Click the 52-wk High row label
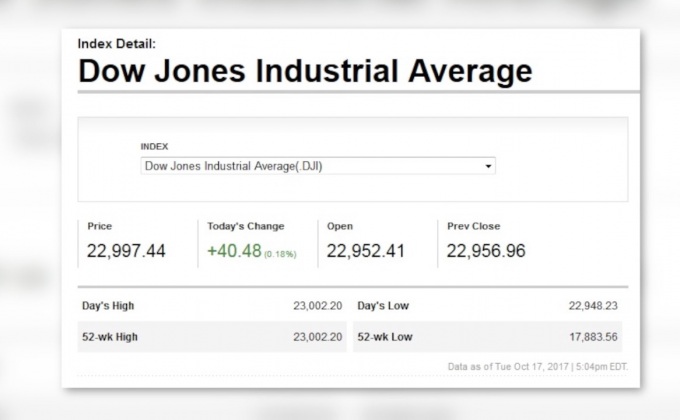Image resolution: width=680 pixels, height=420 pixels. tap(110, 337)
